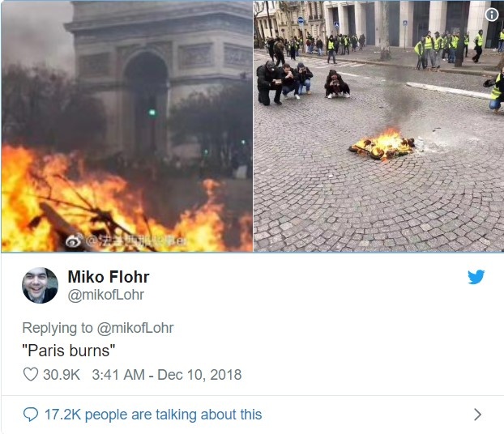The height and width of the screenshot is (434, 504).
Task: Open the cobblestone street fire photo
Action: tap(379, 126)
